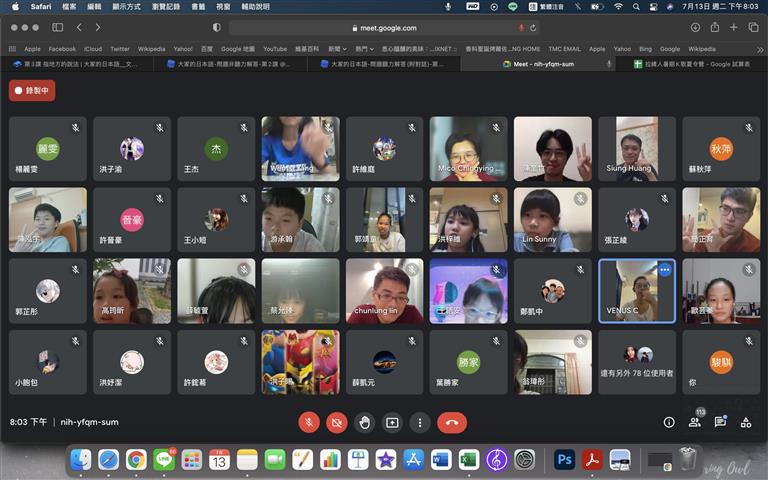
Task: Open Safari privacy report shield
Action: pyautogui.click(x=216, y=27)
